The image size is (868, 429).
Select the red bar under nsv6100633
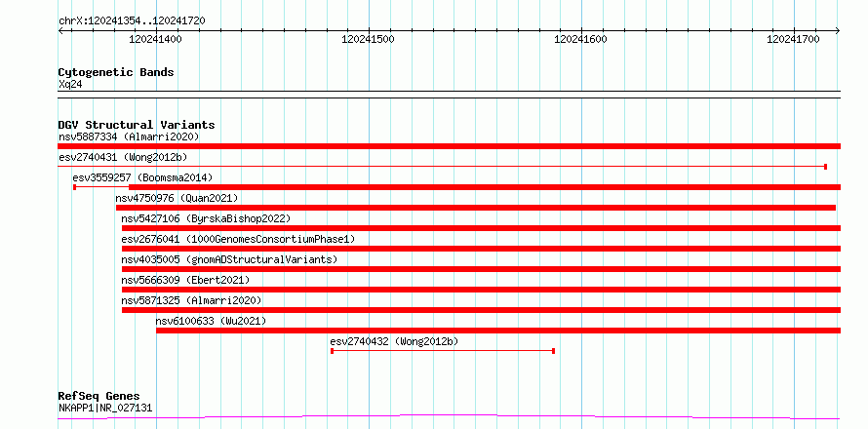pos(498,331)
